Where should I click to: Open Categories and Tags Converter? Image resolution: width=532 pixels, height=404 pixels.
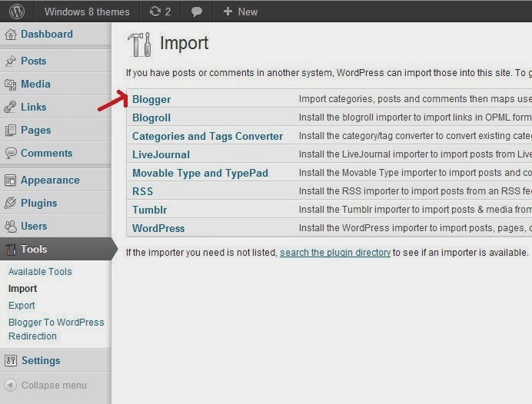coord(208,136)
